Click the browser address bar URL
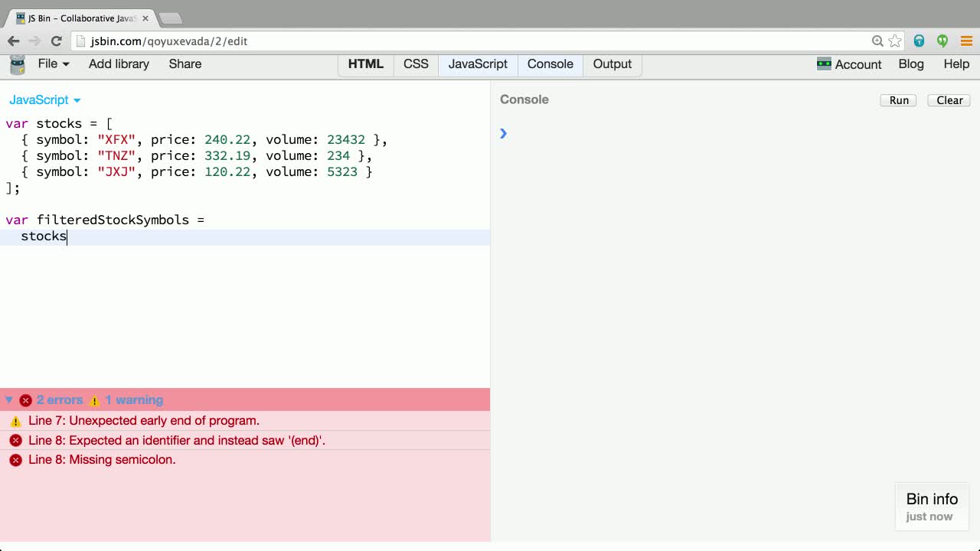This screenshot has height=551, width=980. (170, 41)
